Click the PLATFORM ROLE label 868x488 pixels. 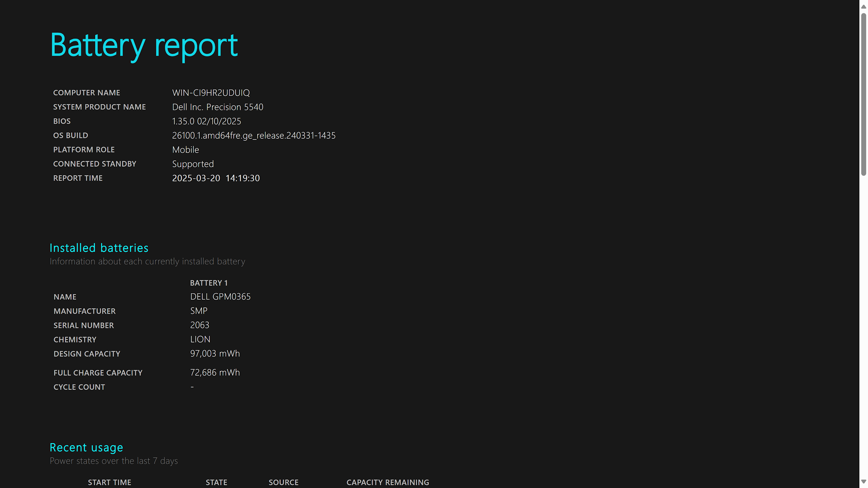(x=84, y=149)
